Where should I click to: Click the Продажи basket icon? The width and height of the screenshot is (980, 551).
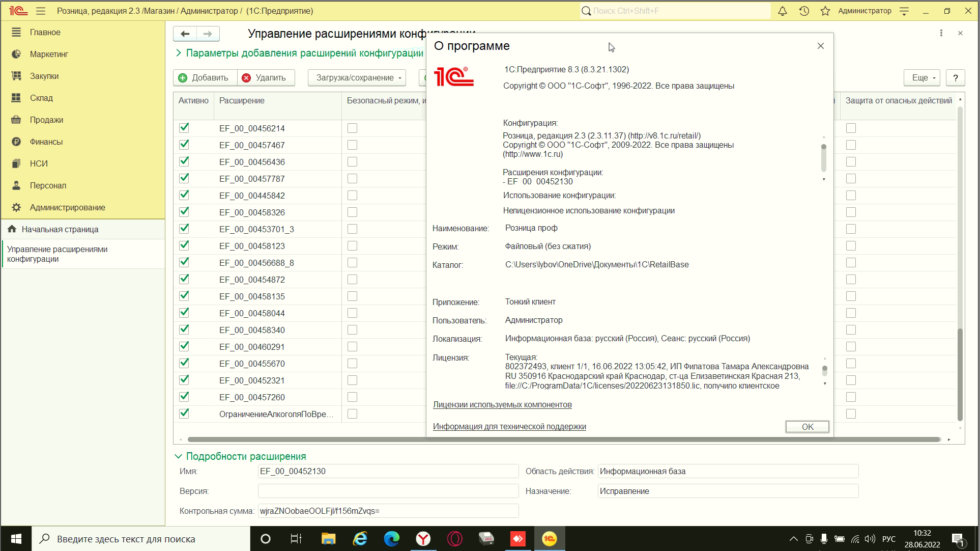(x=16, y=120)
